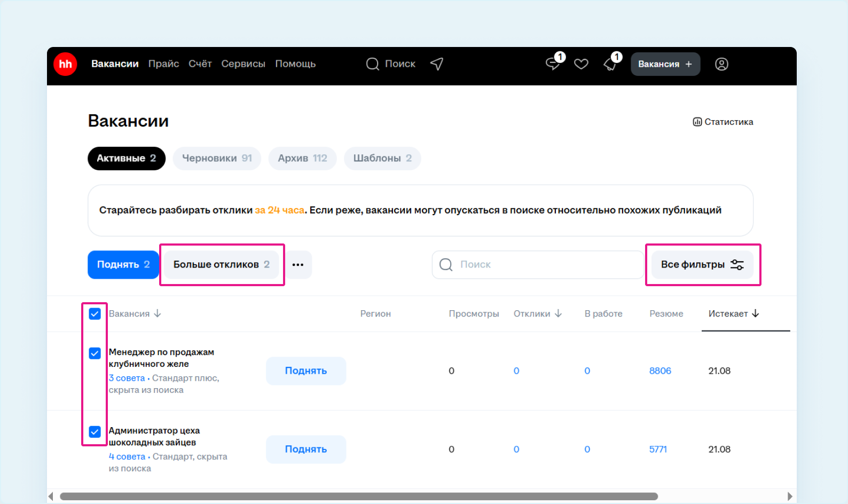Uncheck Администратор цеха vacancy checkbox
The height and width of the screenshot is (504, 848).
pos(95,432)
